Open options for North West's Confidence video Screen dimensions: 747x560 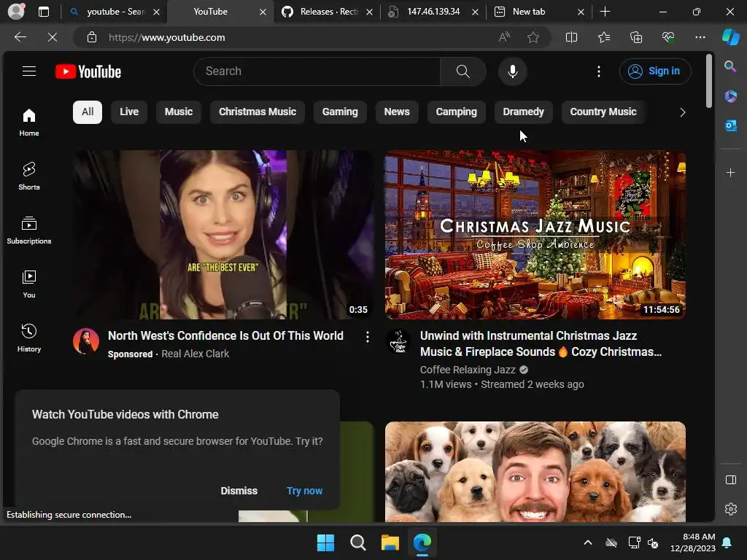(368, 337)
